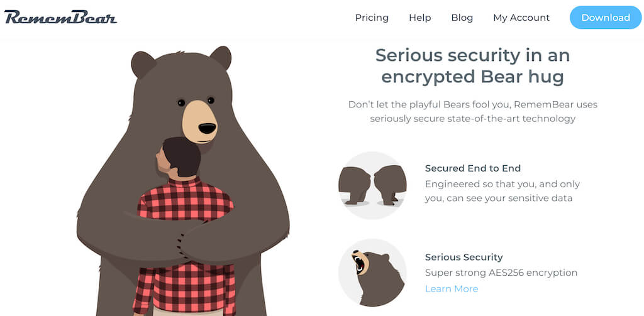
Task: Go to the Help section
Action: 419,18
